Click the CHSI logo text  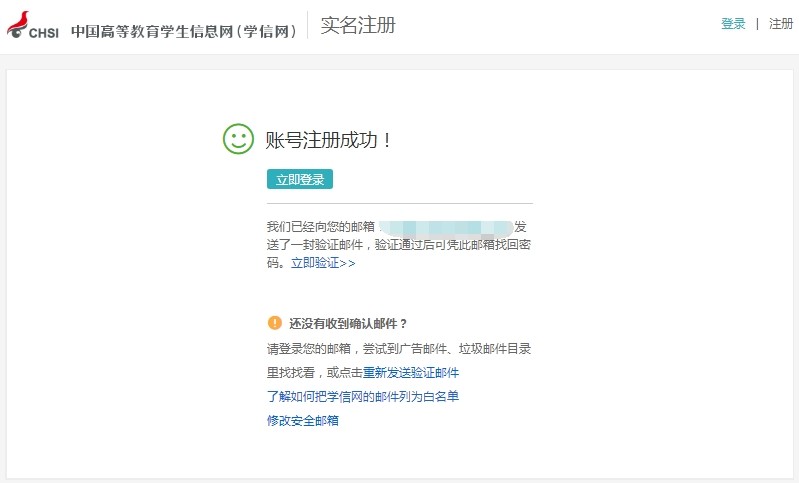(44, 32)
